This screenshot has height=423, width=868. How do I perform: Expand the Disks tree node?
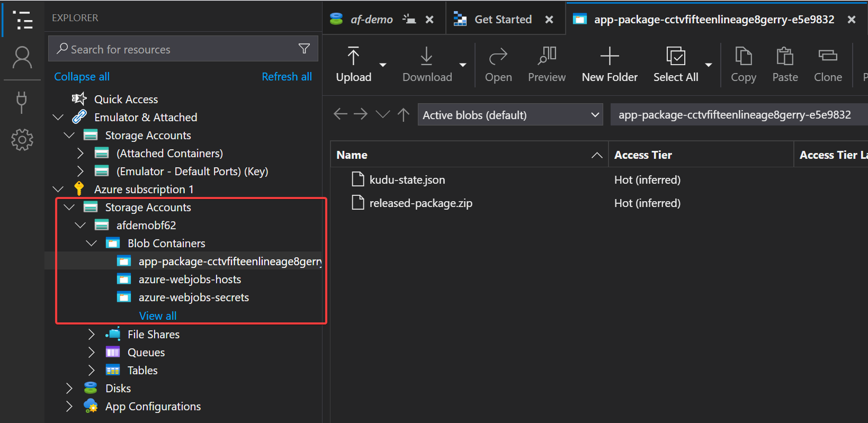click(x=69, y=389)
